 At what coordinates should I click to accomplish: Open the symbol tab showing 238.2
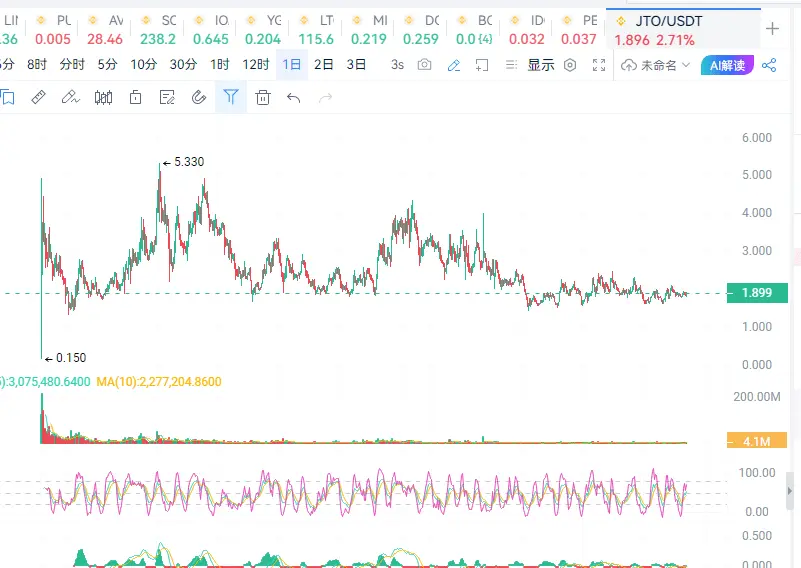[158, 30]
